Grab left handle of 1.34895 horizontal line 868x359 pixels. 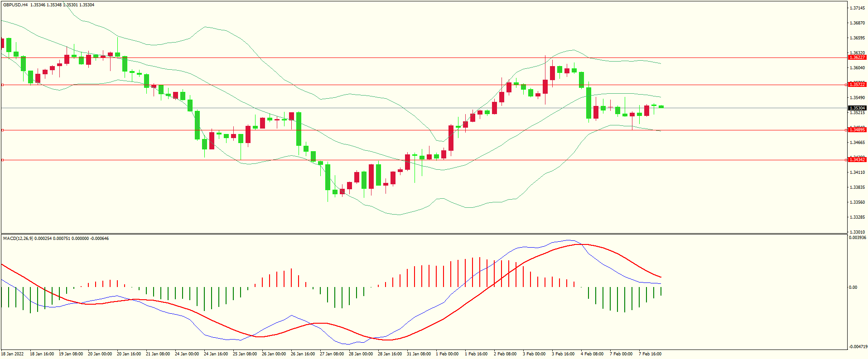tap(2, 130)
